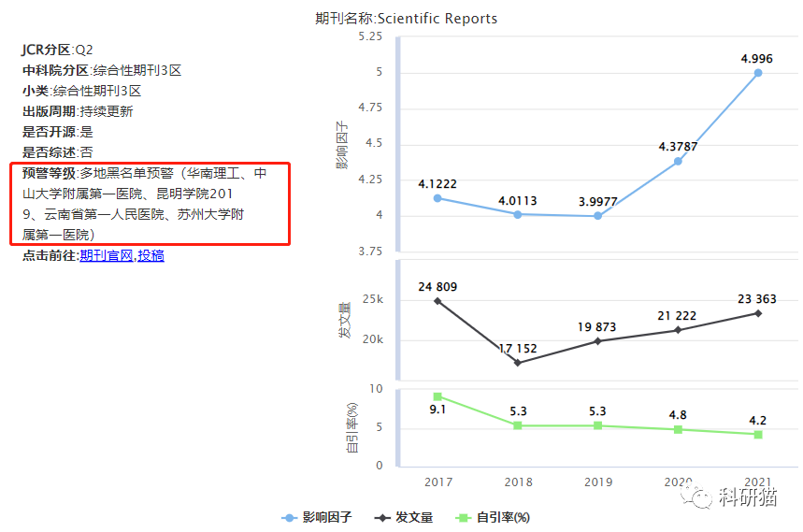Click the 自引率(%) vertical axis title
Image resolution: width=803 pixels, height=532 pixels.
[x=351, y=427]
